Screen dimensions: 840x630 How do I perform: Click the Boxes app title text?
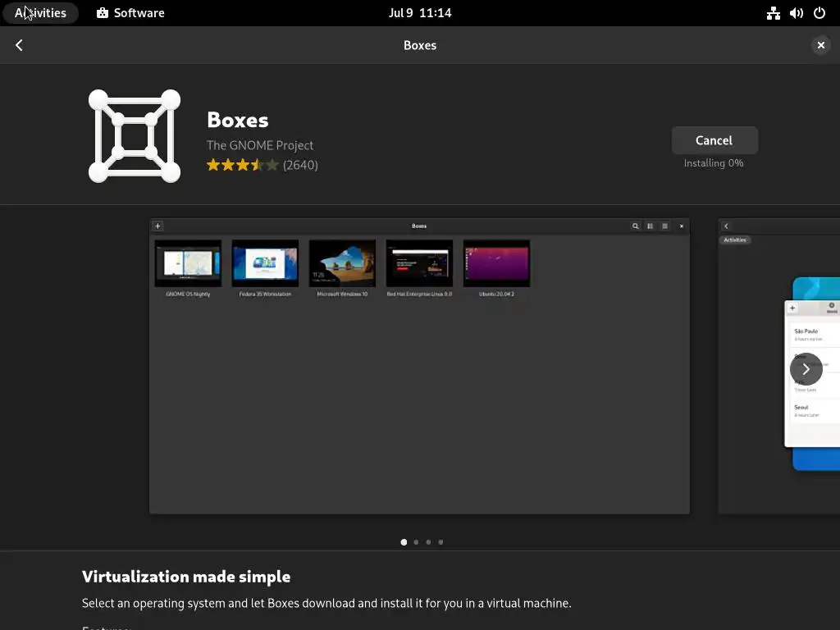tap(237, 120)
